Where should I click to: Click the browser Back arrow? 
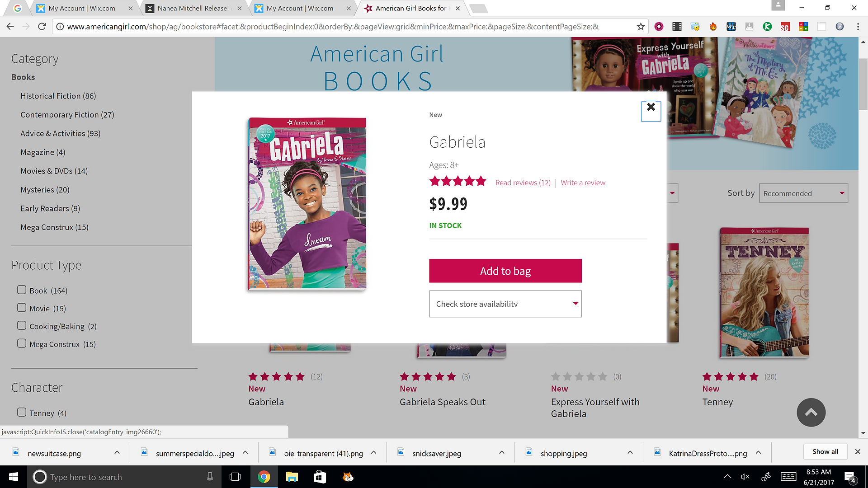point(10,27)
